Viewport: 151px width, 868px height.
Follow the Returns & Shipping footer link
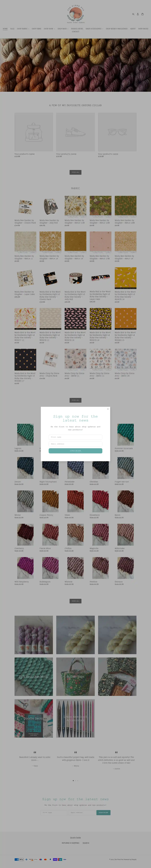pyautogui.click(x=70, y=843)
